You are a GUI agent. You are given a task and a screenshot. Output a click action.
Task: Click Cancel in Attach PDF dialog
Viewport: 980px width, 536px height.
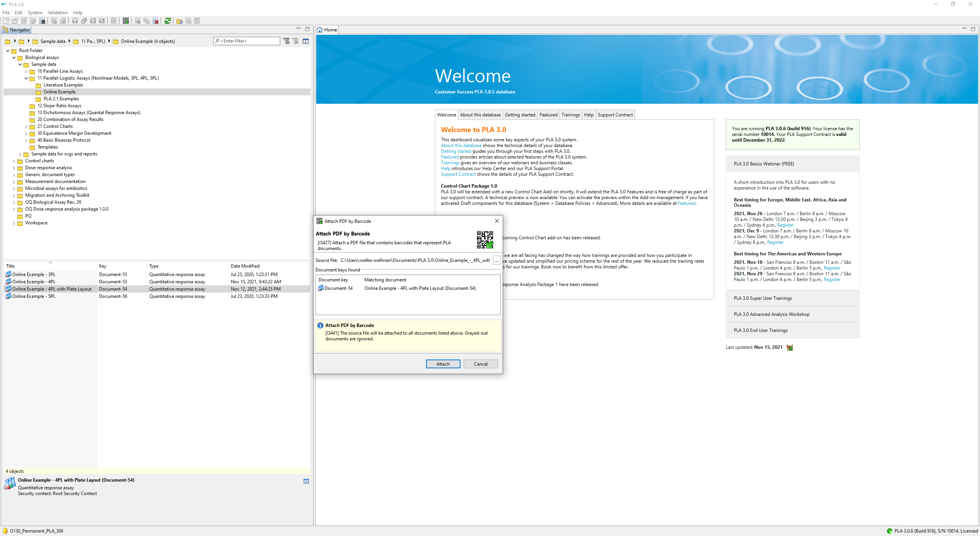pos(480,364)
